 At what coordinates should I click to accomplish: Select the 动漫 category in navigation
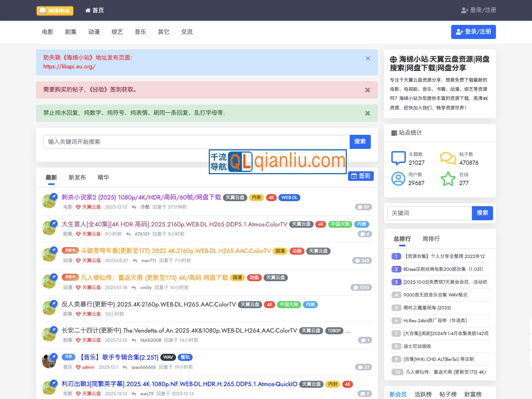coord(94,32)
